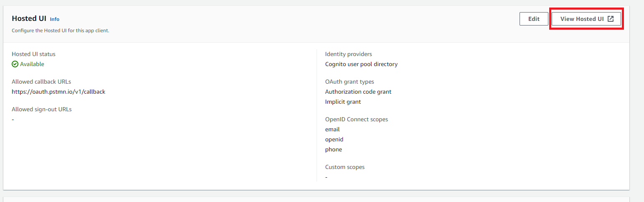
Task: Click the Implicit grant entry
Action: coord(343,102)
